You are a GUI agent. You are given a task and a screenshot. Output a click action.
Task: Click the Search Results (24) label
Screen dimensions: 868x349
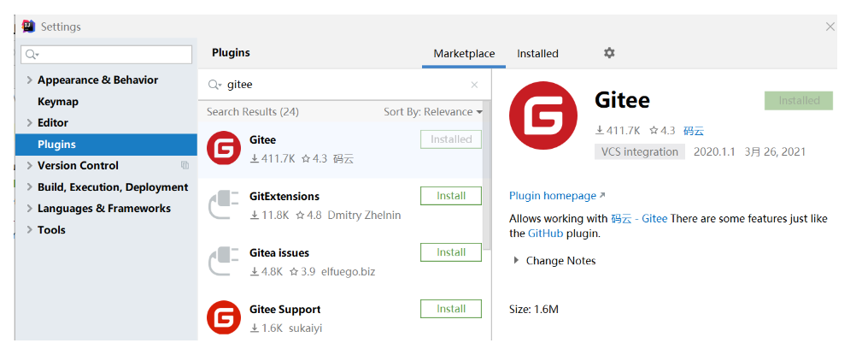point(252,112)
